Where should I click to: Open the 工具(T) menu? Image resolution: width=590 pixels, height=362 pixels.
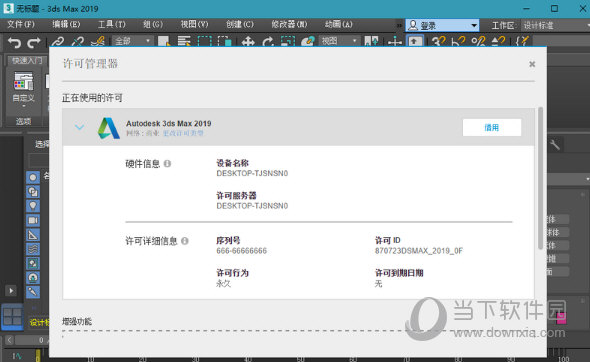(111, 24)
